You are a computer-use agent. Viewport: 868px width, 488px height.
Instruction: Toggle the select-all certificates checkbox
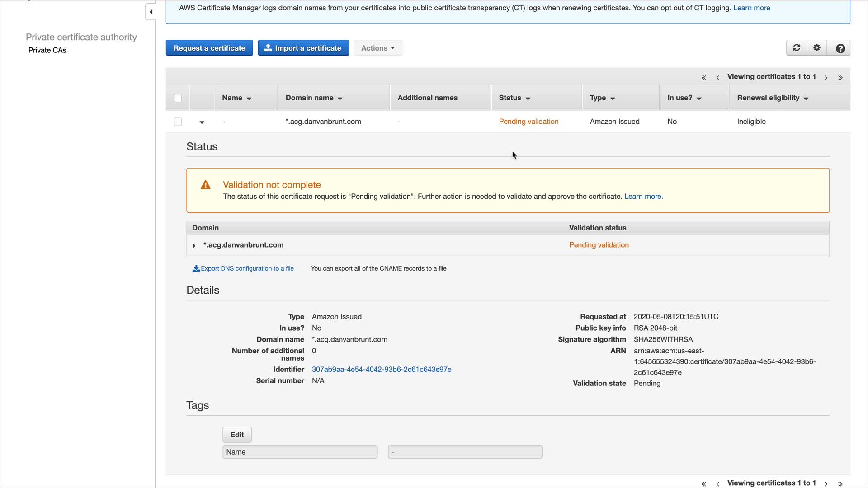178,98
